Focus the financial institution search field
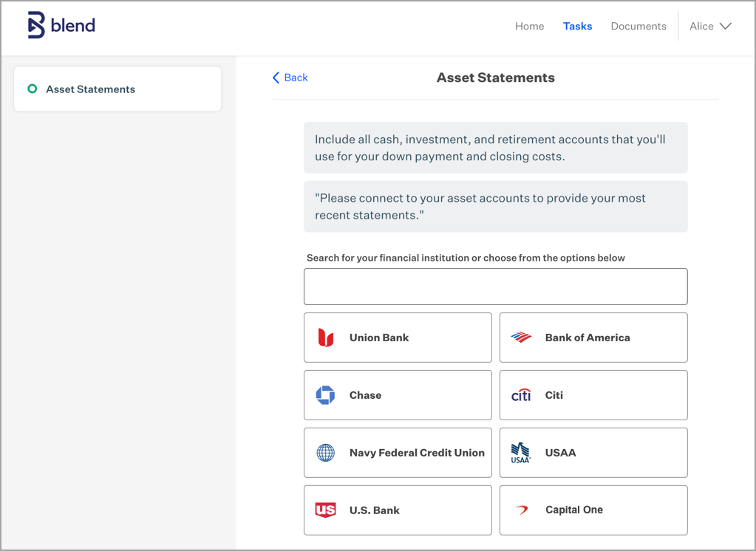Image resolution: width=756 pixels, height=551 pixels. point(496,287)
